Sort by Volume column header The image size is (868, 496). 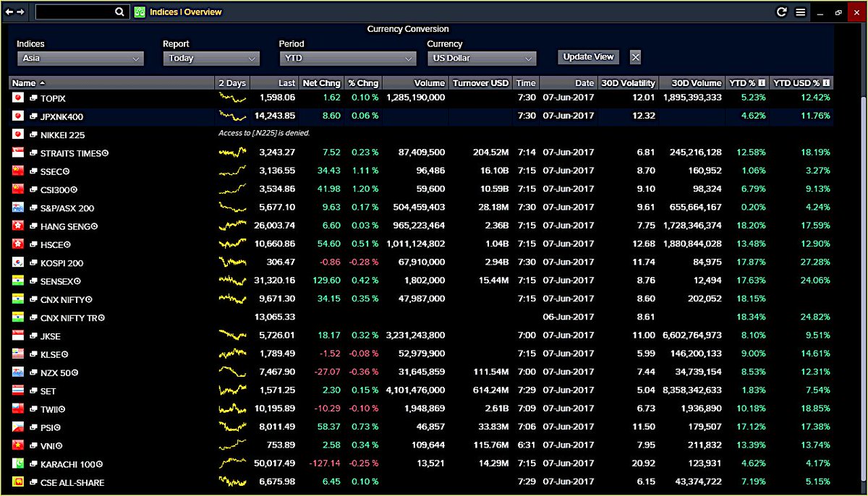point(415,83)
